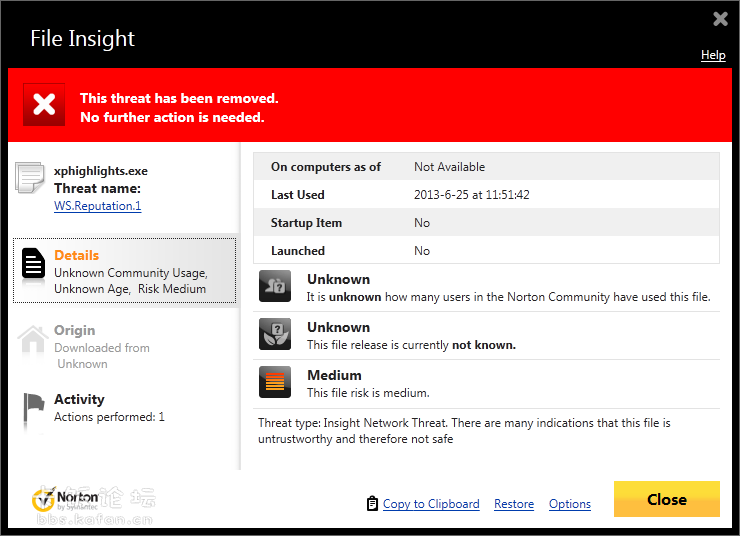Image resolution: width=740 pixels, height=536 pixels.
Task: Click the red X threat removed icon
Action: coord(44,105)
